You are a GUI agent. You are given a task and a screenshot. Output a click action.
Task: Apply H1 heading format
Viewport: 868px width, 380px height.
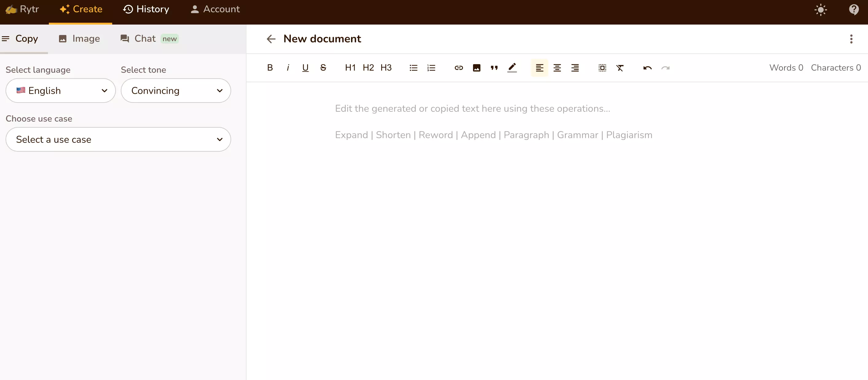click(x=350, y=67)
